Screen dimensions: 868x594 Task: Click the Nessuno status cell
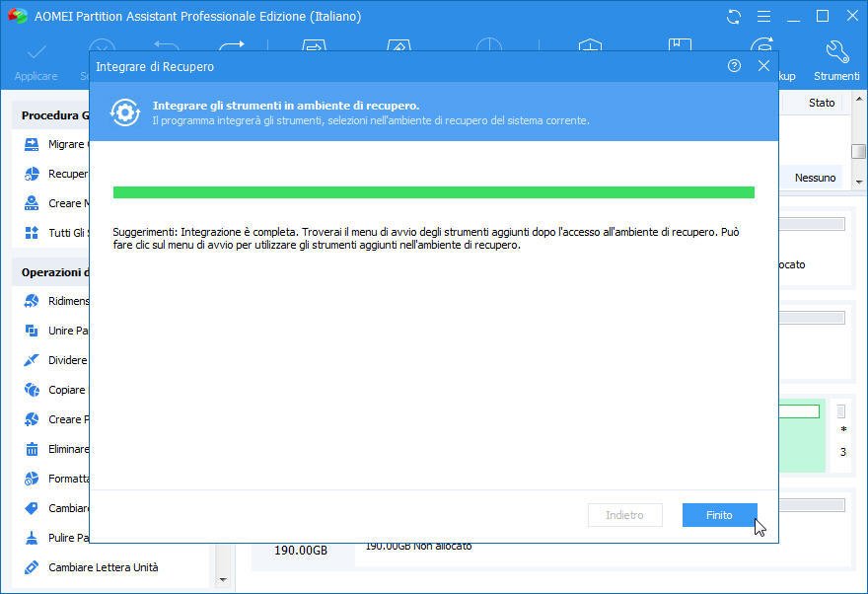(x=815, y=178)
